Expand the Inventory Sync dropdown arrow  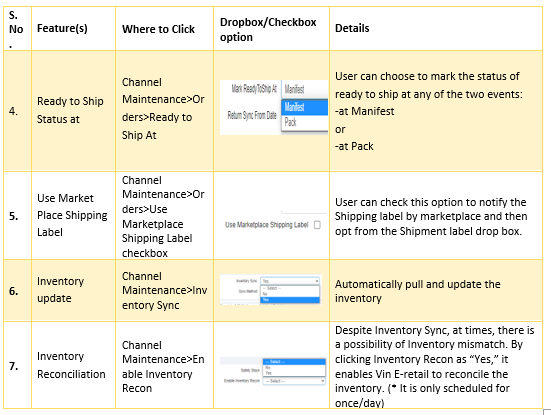[x=317, y=281]
